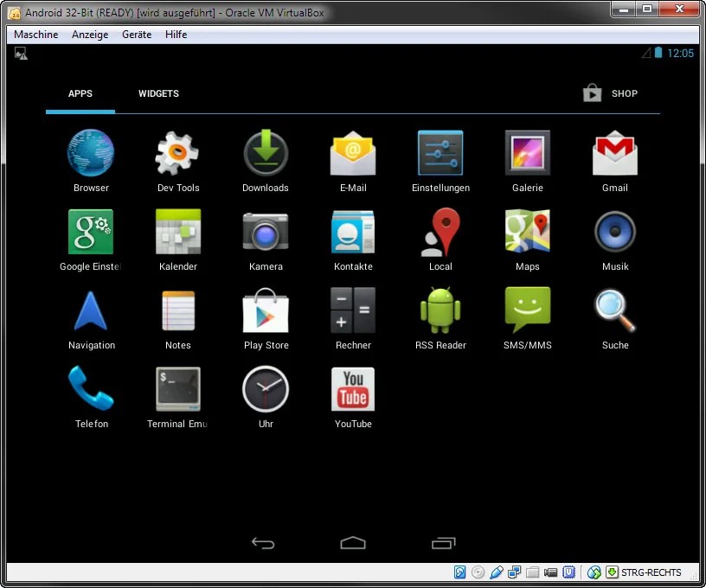This screenshot has width=706, height=588.
Task: Click the virtualization CPU status icon
Action: tap(568, 572)
